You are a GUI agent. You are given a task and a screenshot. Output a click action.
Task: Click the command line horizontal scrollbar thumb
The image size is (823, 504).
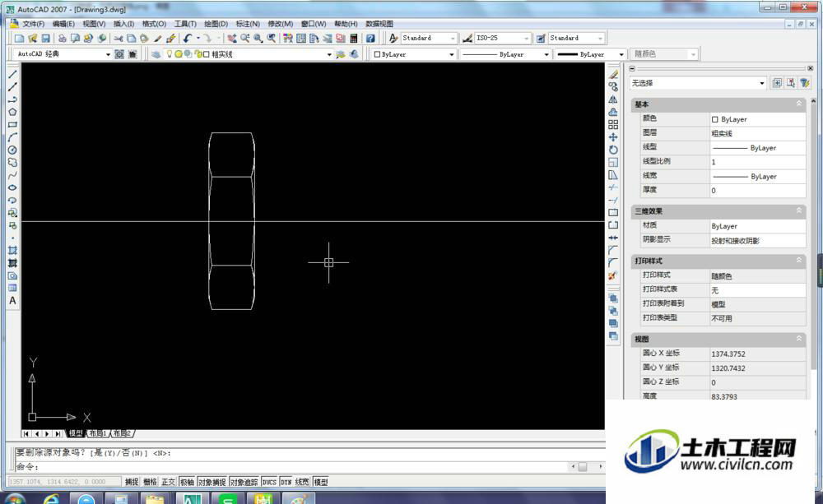pos(583,467)
